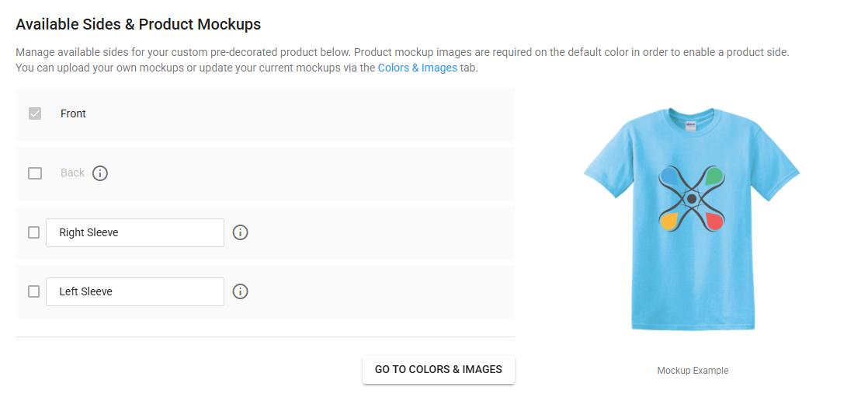Click the colorful logo on the t-shirt
The width and height of the screenshot is (868, 415).
coord(691,199)
